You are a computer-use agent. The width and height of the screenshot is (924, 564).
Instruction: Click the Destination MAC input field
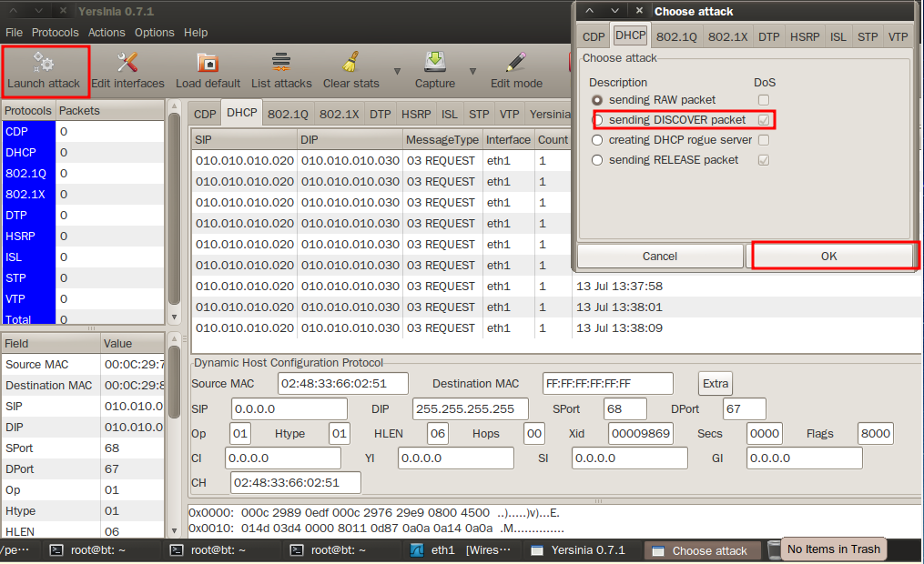[607, 383]
